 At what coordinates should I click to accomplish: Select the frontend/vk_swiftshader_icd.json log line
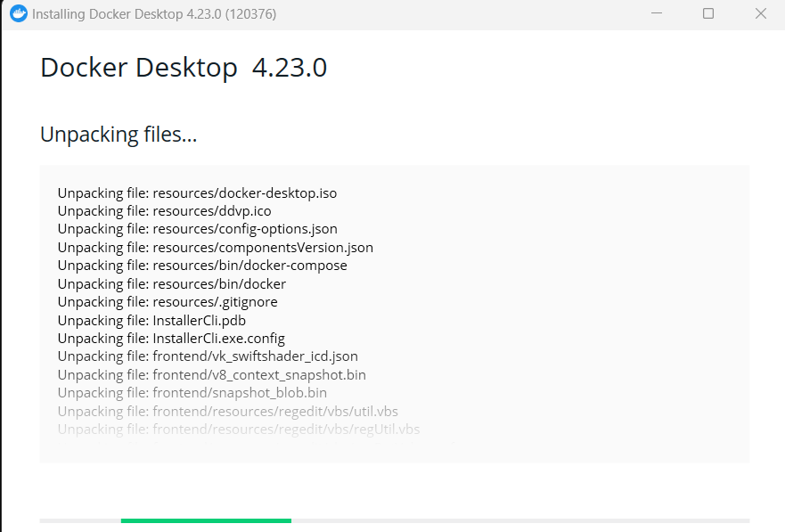click(208, 356)
